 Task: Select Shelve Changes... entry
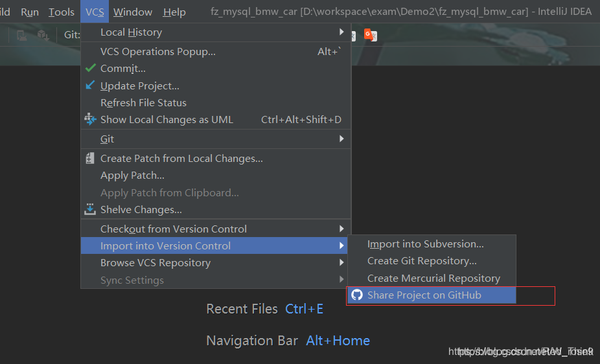[x=216, y=210]
